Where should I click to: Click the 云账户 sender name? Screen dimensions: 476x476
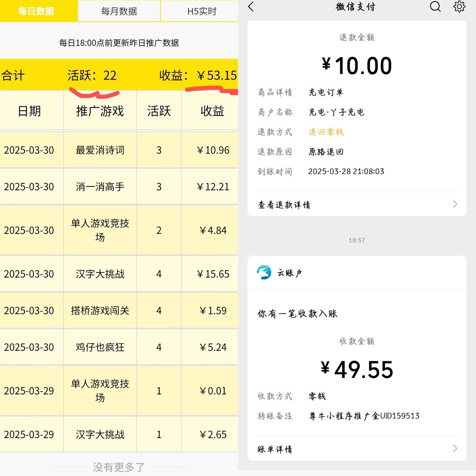[289, 273]
